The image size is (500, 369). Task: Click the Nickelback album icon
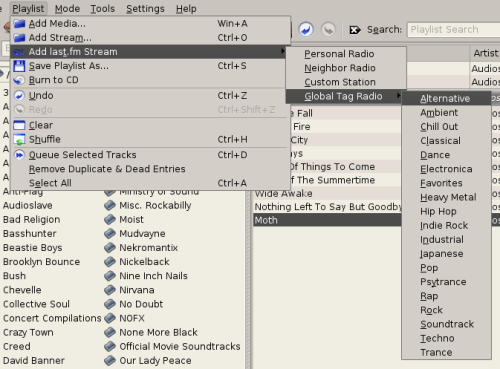[110, 262]
